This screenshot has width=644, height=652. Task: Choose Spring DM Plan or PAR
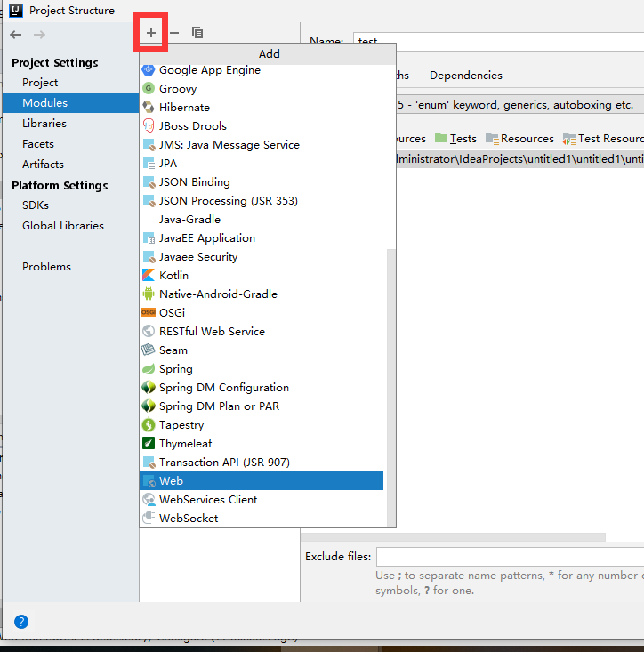[262, 406]
